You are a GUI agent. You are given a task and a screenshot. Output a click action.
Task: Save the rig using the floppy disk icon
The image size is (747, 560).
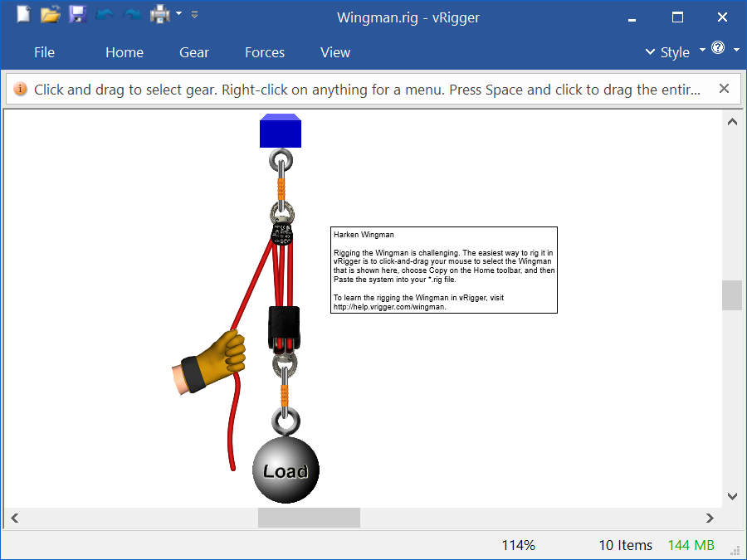point(77,14)
